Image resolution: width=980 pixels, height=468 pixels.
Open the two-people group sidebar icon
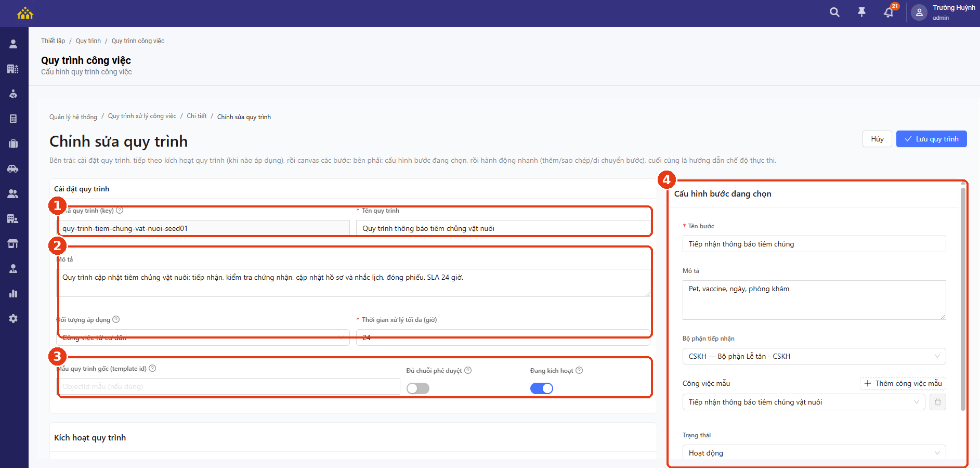14,194
